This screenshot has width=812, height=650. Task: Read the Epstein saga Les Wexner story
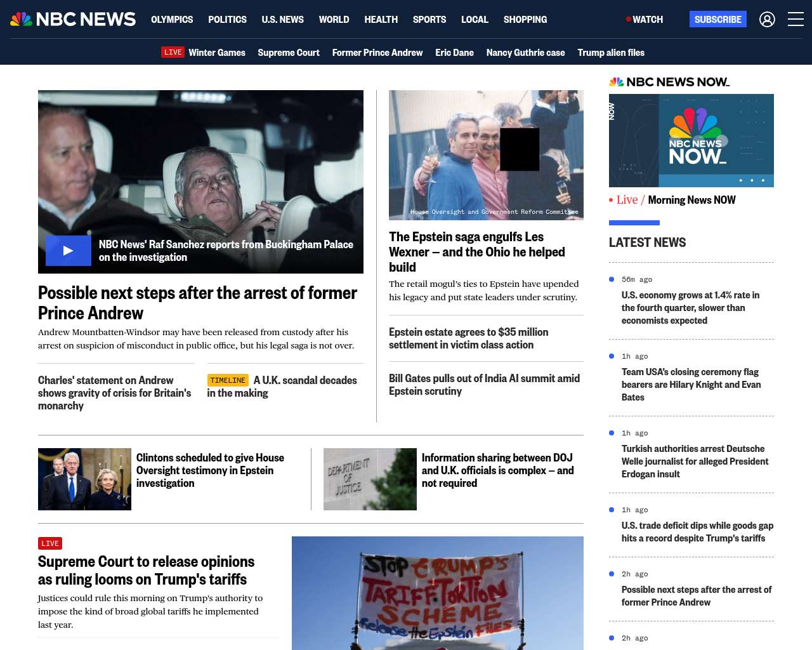coord(477,252)
